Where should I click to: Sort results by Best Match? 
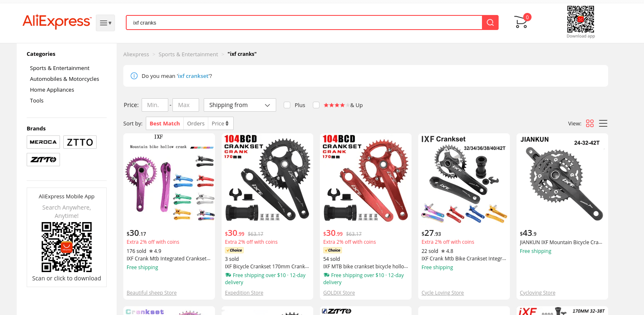(x=165, y=123)
